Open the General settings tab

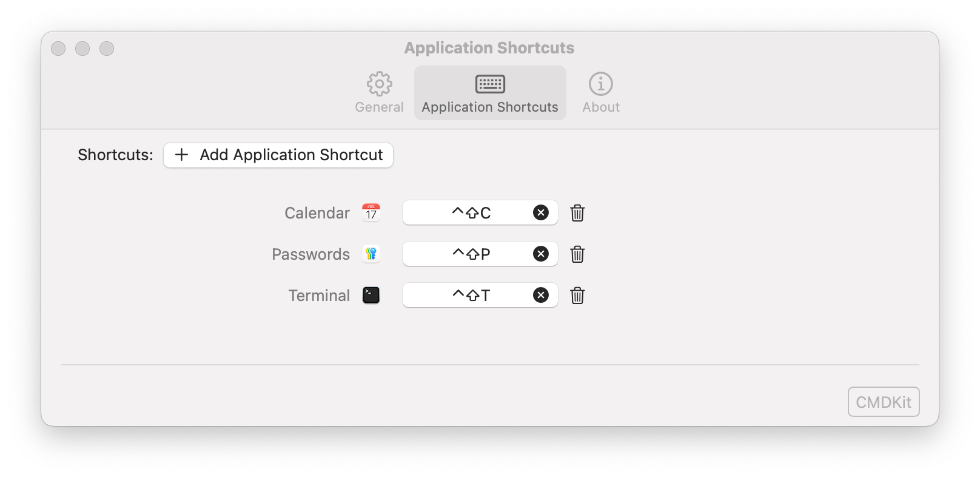[x=379, y=93]
